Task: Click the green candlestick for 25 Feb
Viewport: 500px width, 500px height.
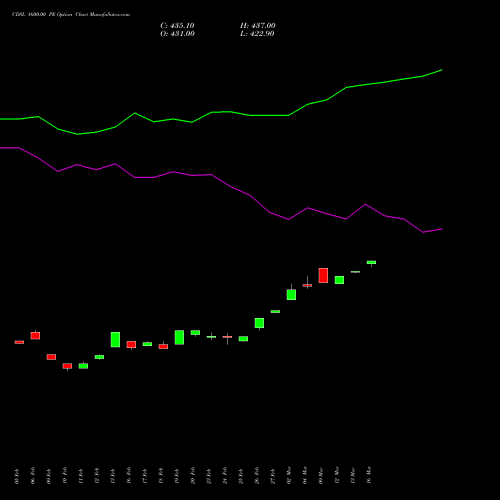Action: (x=243, y=339)
